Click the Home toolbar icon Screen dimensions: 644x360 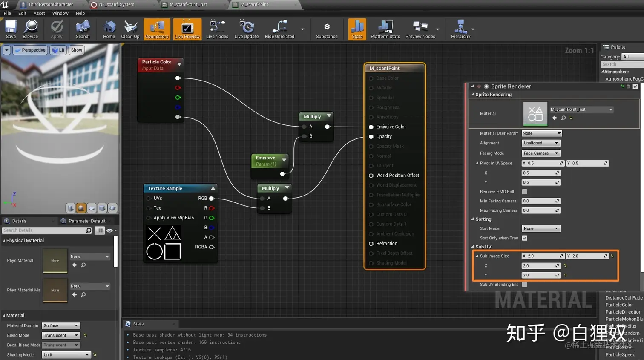[109, 29]
